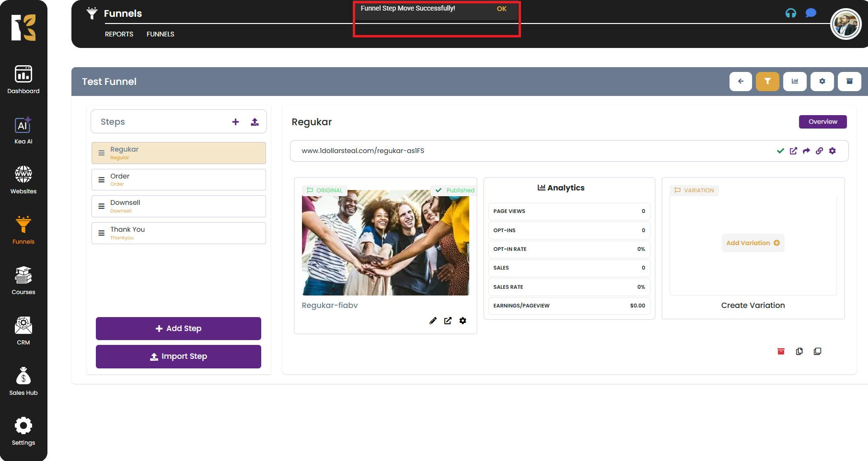Click the upload icon in Steps header

click(x=255, y=122)
